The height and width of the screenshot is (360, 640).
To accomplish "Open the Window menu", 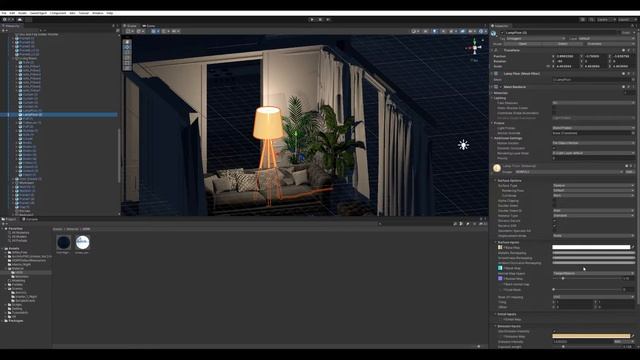I will [98, 13].
